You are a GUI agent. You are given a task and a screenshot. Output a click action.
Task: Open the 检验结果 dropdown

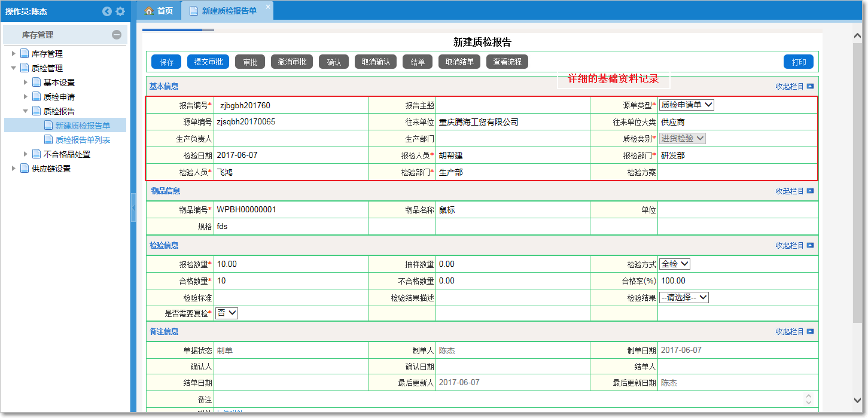coord(684,297)
